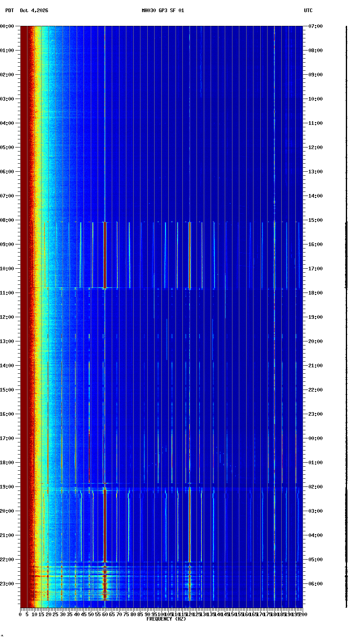Screen dimensions: 364x640
Task: Select 23:00 on the UTC time axis
Action: pos(316,414)
